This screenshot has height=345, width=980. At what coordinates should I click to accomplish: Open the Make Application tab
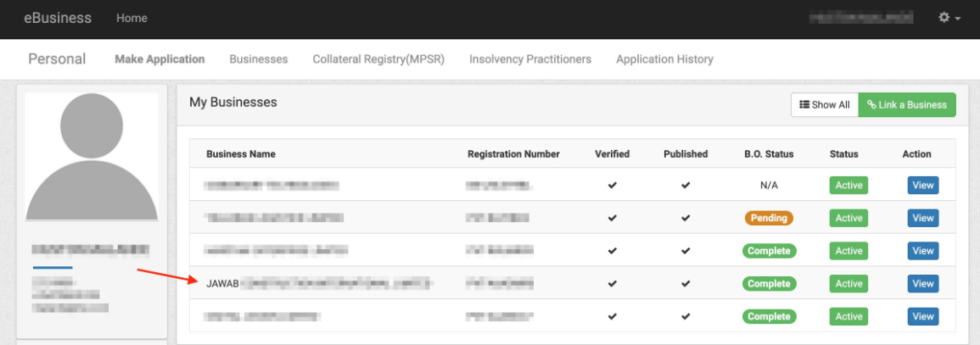(160, 59)
